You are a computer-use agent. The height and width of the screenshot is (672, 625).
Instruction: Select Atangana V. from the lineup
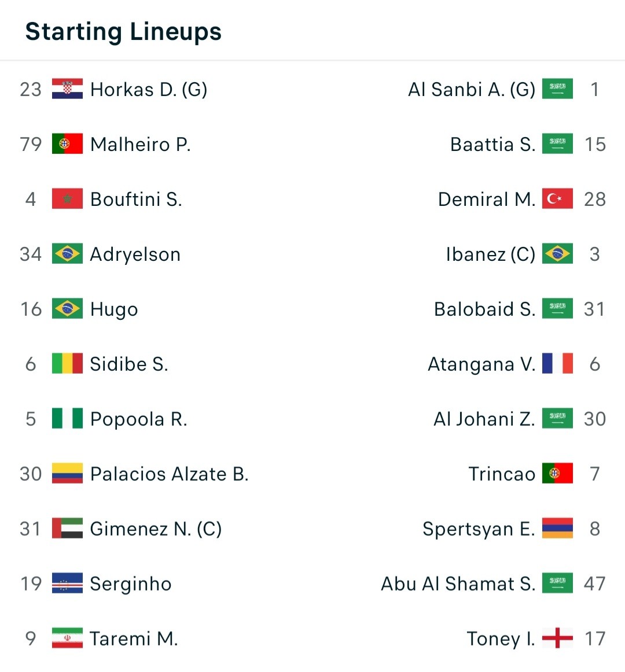pos(481,364)
